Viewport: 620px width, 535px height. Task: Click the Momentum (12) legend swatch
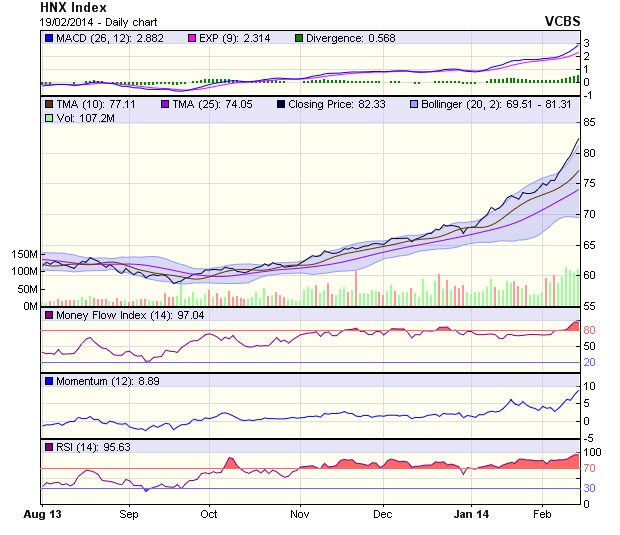[x=48, y=382]
